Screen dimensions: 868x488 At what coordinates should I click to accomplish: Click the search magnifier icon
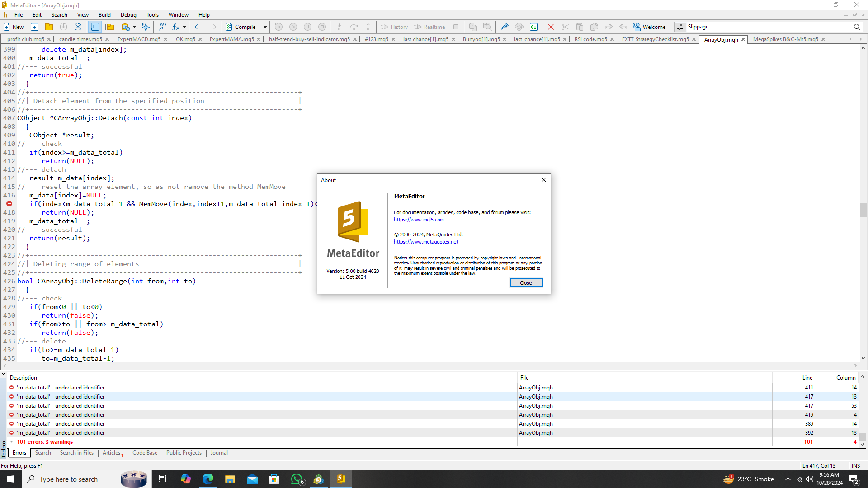pos(857,27)
